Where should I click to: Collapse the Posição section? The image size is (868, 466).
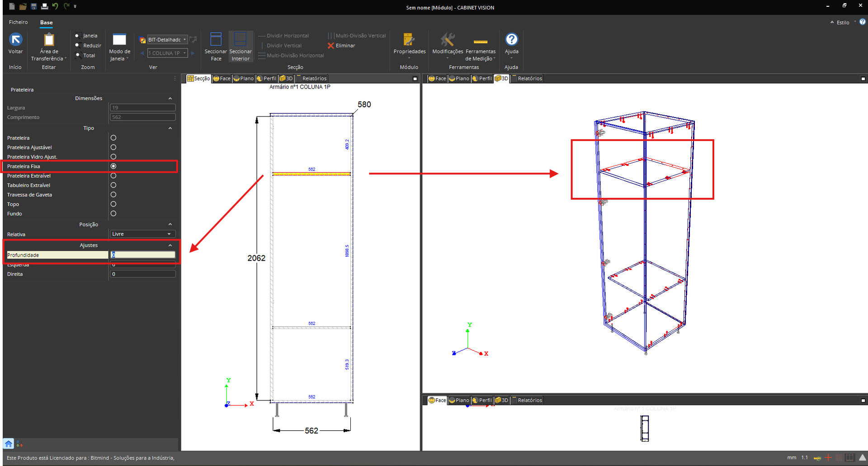click(x=170, y=225)
